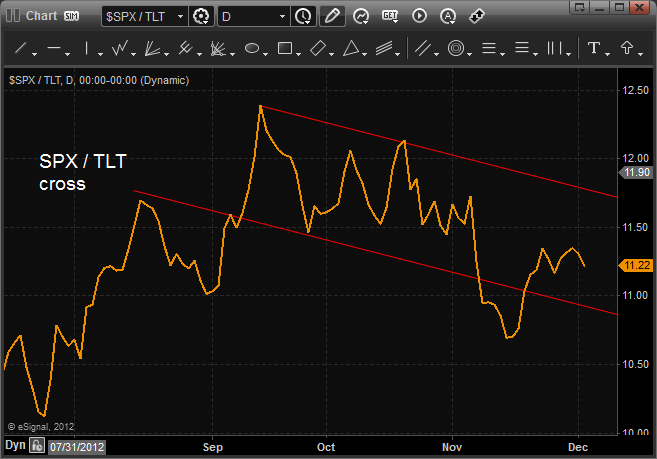This screenshot has width=657, height=459.
Task: Click the SPX / TLT cross annotation
Action: (83, 172)
